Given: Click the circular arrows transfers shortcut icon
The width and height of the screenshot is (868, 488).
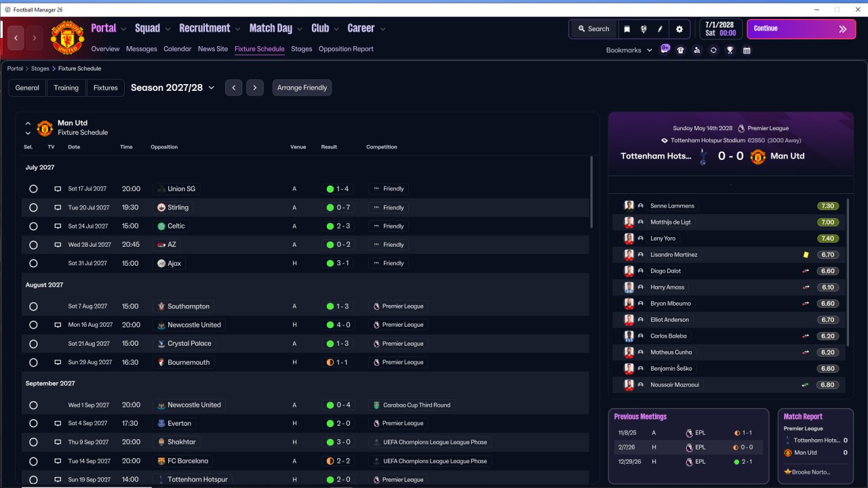Looking at the screenshot, I should [x=713, y=50].
